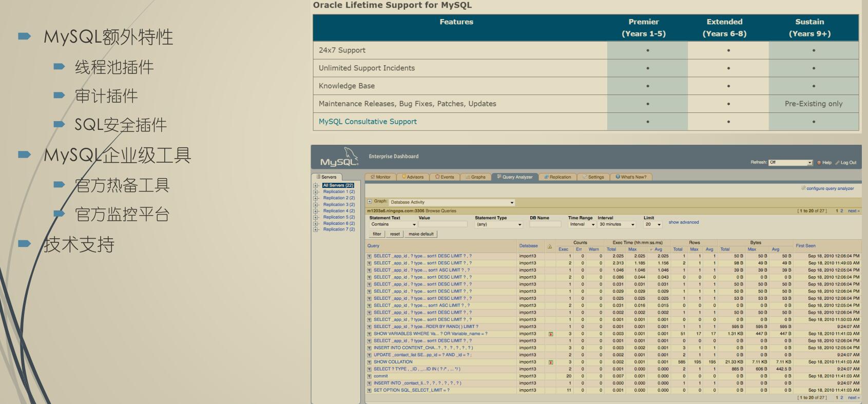The image size is (868, 404).
Task: Open the Statement Type (any) dropdown
Action: pyautogui.click(x=499, y=224)
